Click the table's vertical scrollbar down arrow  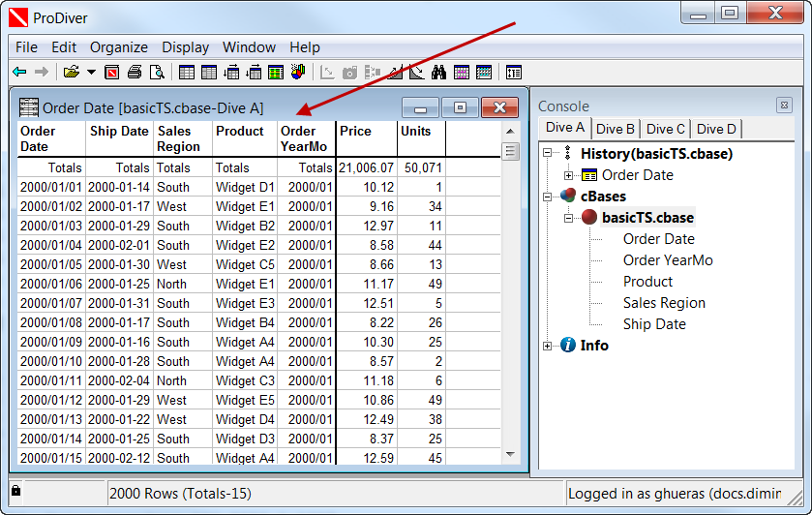coord(511,454)
